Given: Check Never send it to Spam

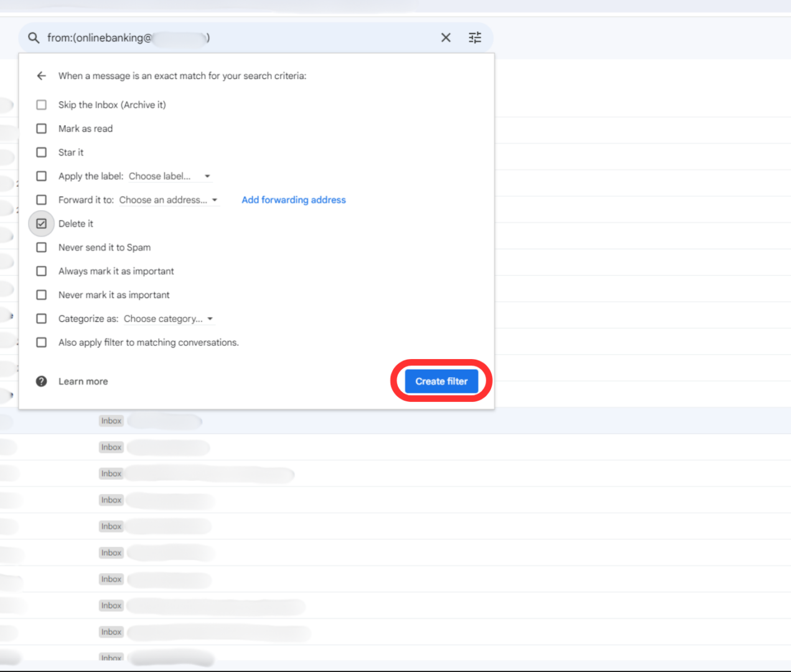Looking at the screenshot, I should pyautogui.click(x=41, y=247).
